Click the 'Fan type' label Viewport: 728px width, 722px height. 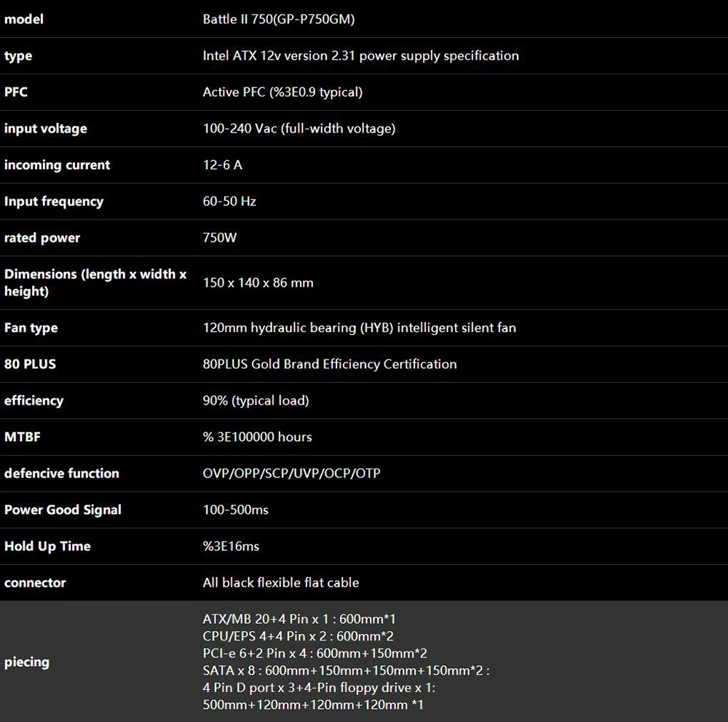click(x=31, y=328)
